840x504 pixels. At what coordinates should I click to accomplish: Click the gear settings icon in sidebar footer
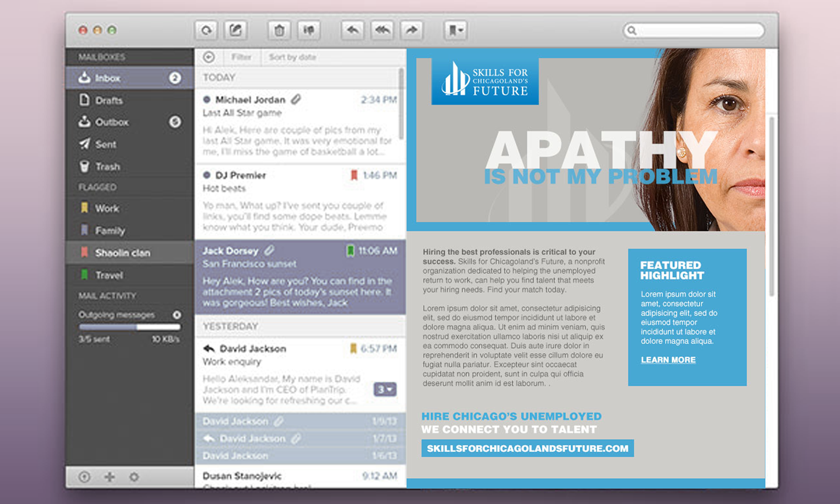pos(134,477)
